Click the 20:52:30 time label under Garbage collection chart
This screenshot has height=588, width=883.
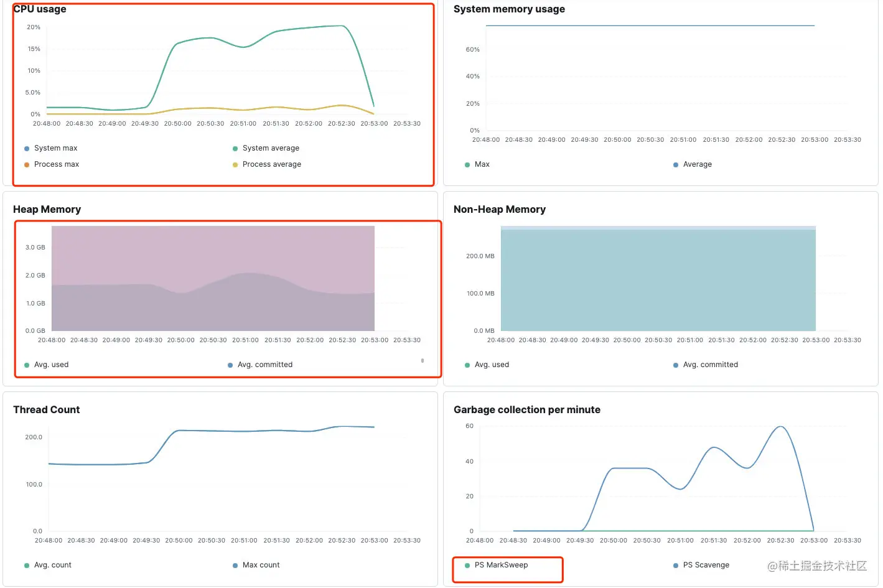[780, 541]
